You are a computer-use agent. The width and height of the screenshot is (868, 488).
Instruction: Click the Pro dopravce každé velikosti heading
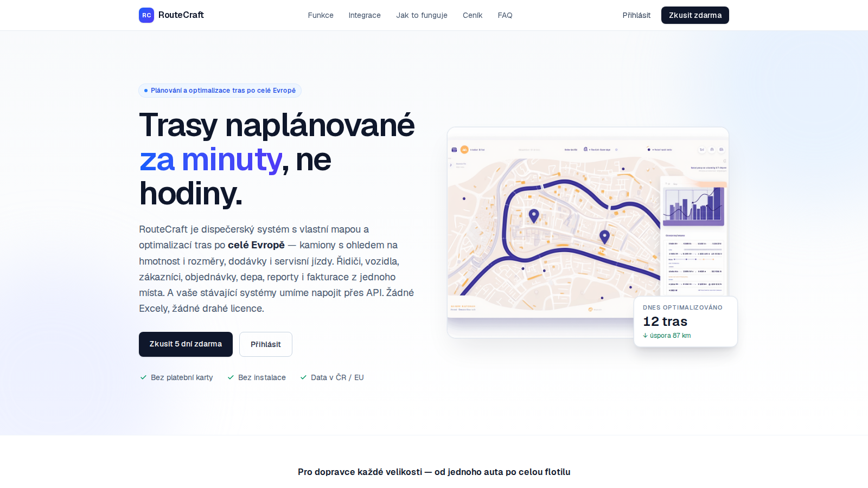(x=434, y=472)
